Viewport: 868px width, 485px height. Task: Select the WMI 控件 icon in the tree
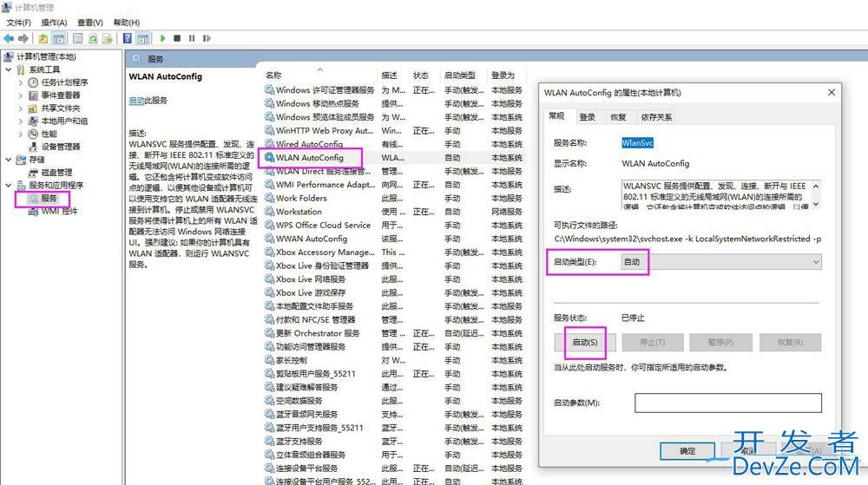click(x=33, y=211)
